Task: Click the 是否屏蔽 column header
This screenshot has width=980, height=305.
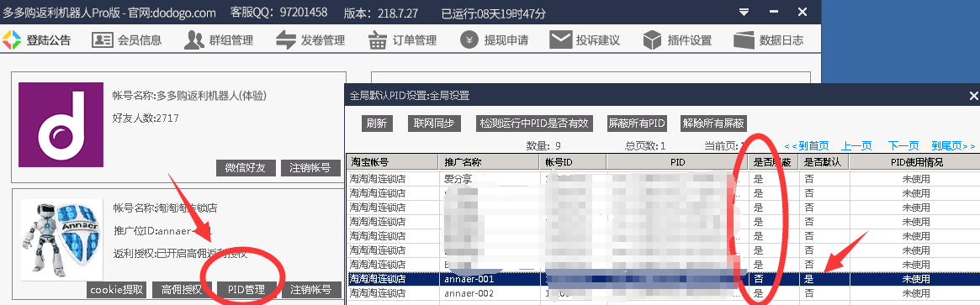Action: [x=775, y=162]
